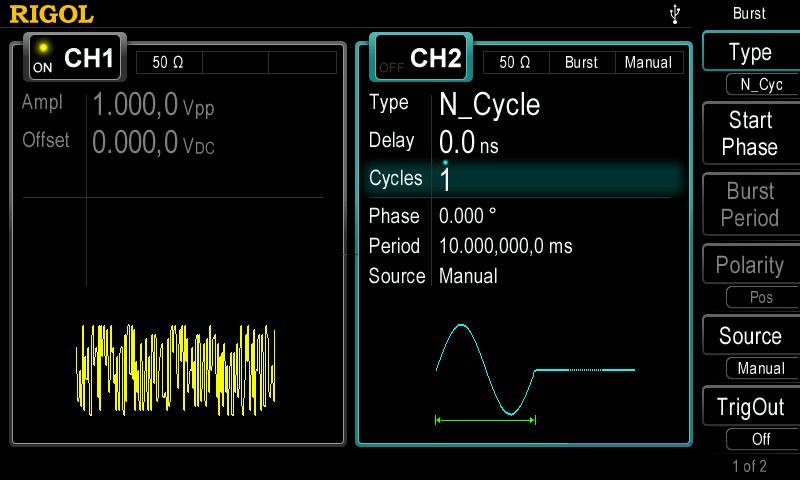Click the USB status icon
The image size is (800, 480).
pyautogui.click(x=676, y=14)
